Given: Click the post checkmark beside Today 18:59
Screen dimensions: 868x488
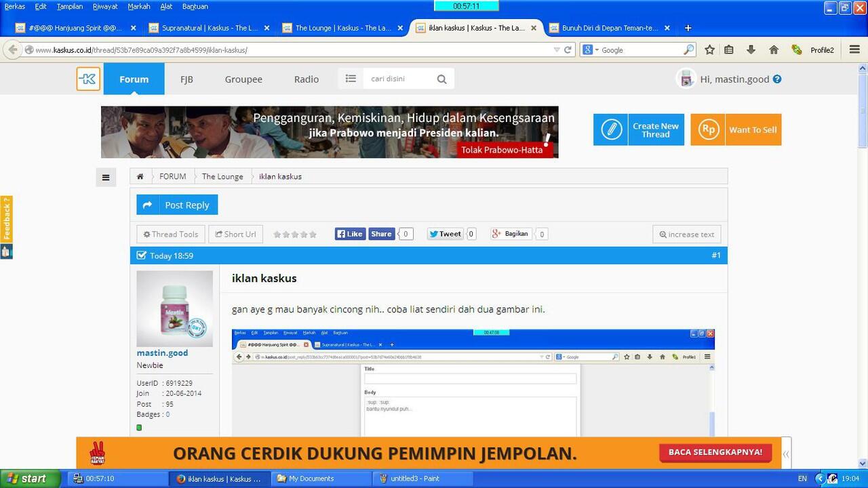Looking at the screenshot, I should tap(141, 256).
